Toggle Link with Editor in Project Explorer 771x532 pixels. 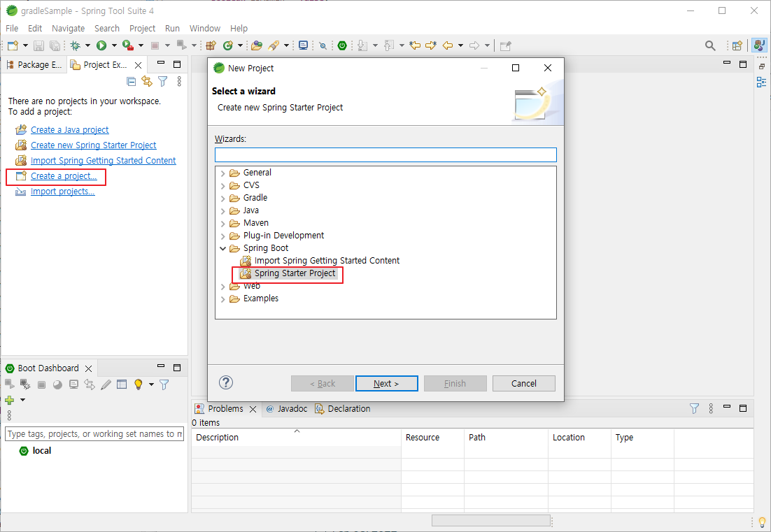coord(146,82)
